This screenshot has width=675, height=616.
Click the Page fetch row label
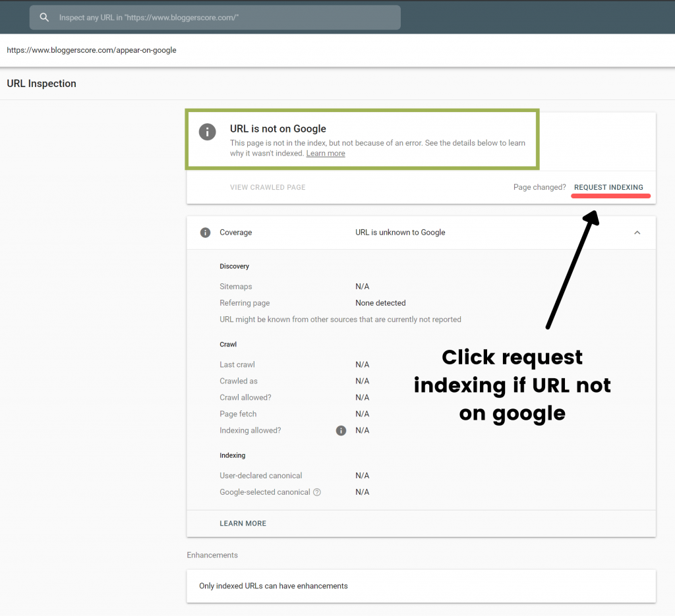238,414
